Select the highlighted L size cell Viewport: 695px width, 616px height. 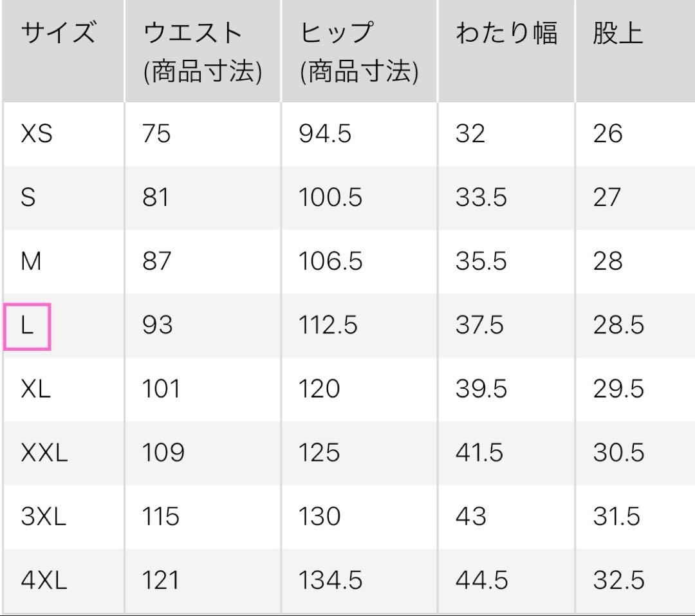(27, 327)
